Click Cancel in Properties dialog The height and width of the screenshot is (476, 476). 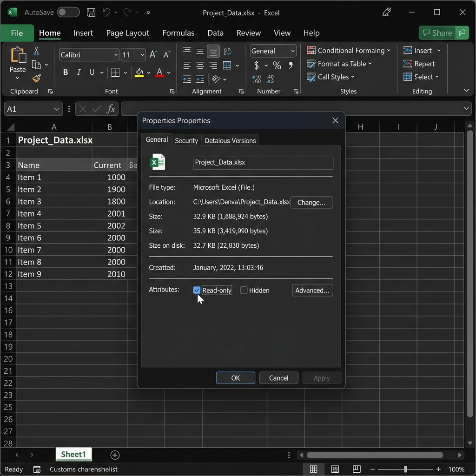tap(278, 378)
